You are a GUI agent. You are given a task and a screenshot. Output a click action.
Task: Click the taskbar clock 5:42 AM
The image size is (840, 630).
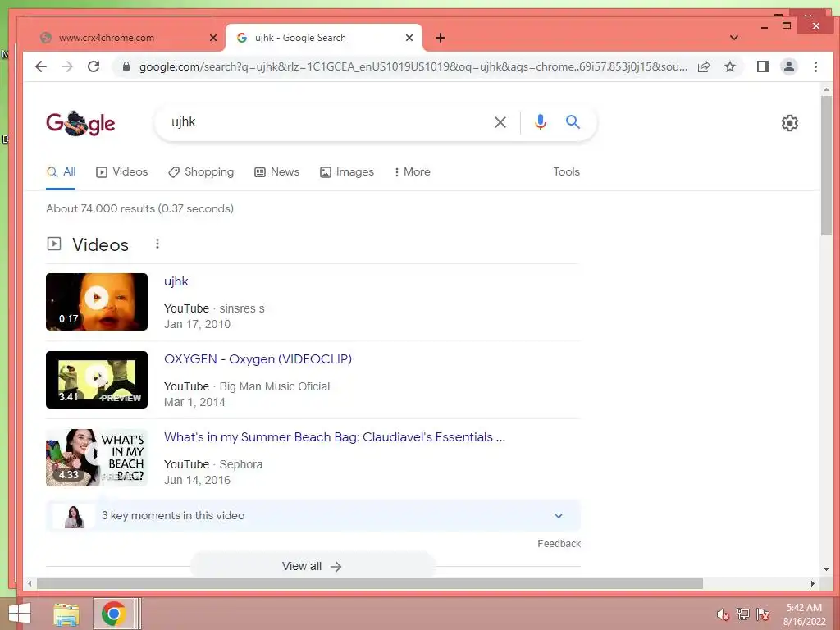[x=804, y=608]
